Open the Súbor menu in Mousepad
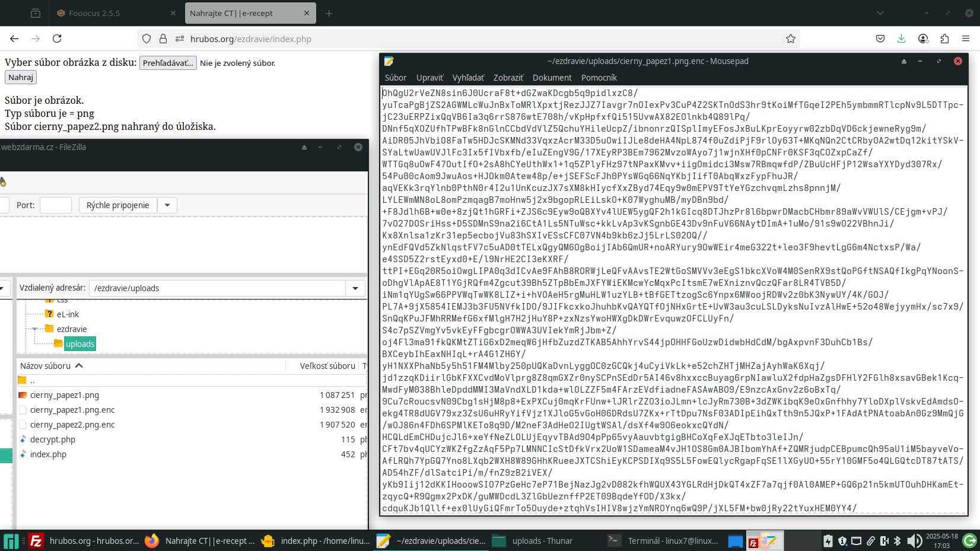Image resolution: width=980 pixels, height=551 pixels. pyautogui.click(x=395, y=78)
